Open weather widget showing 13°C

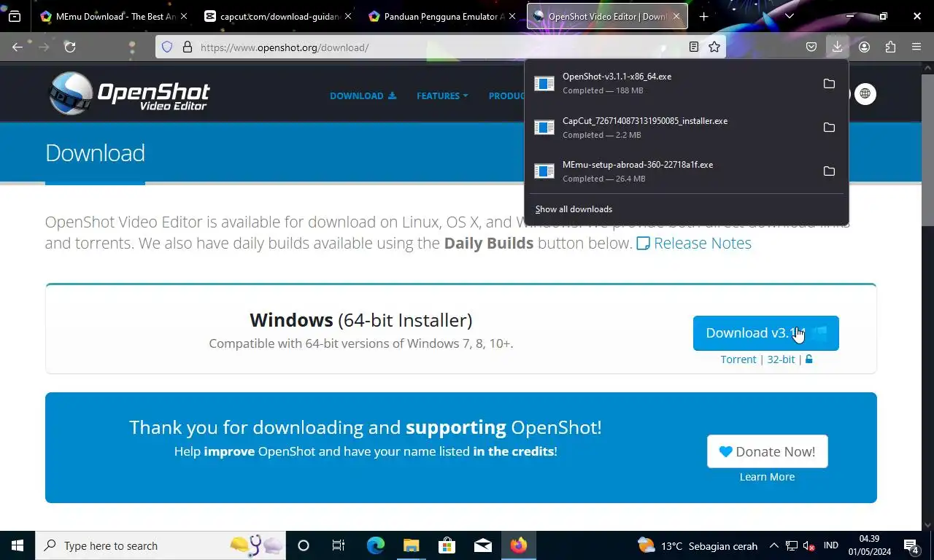click(697, 545)
